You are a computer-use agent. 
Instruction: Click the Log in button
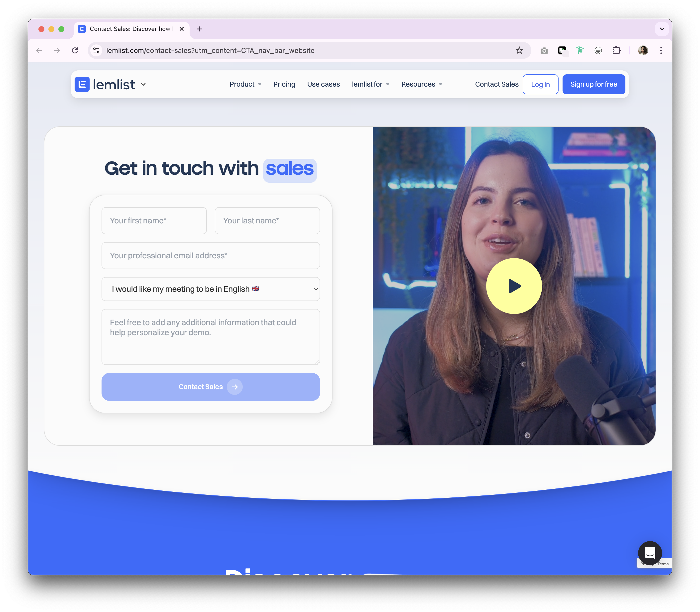[540, 84]
